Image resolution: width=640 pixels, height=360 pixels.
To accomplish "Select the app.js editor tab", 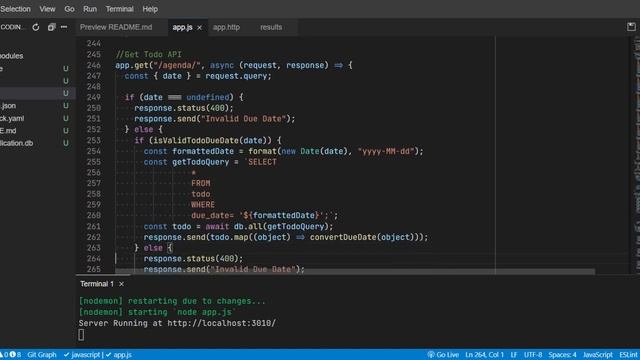I will pos(182,27).
